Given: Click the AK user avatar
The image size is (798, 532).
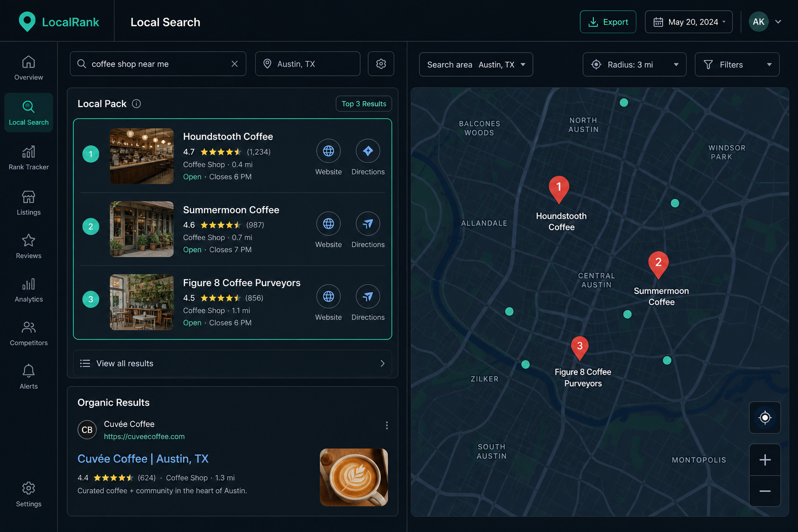Looking at the screenshot, I should 759,22.
